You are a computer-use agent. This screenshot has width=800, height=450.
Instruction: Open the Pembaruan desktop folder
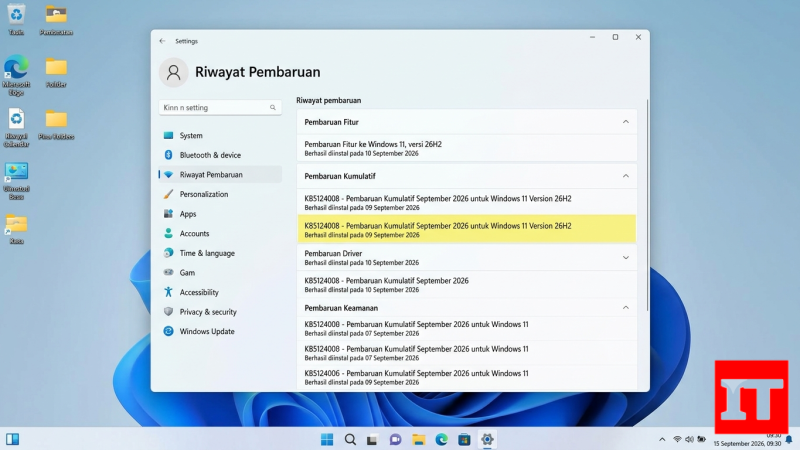[56, 20]
